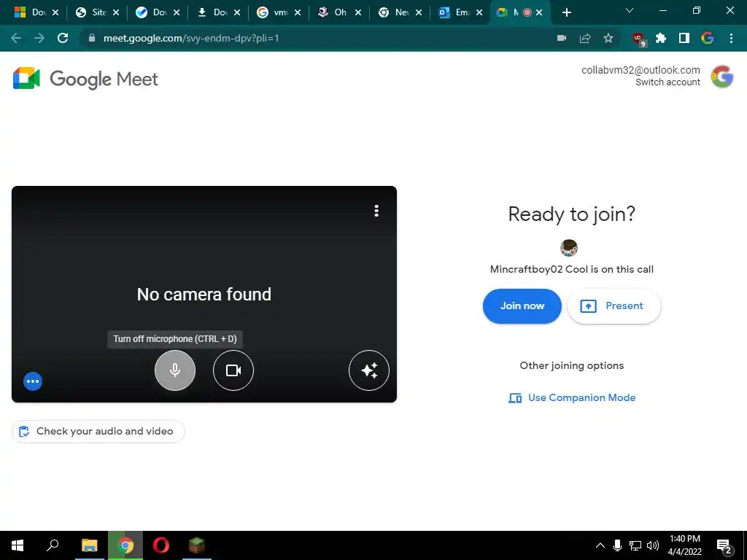Switch to the "Oh" tab
The image size is (747, 560).
point(333,12)
